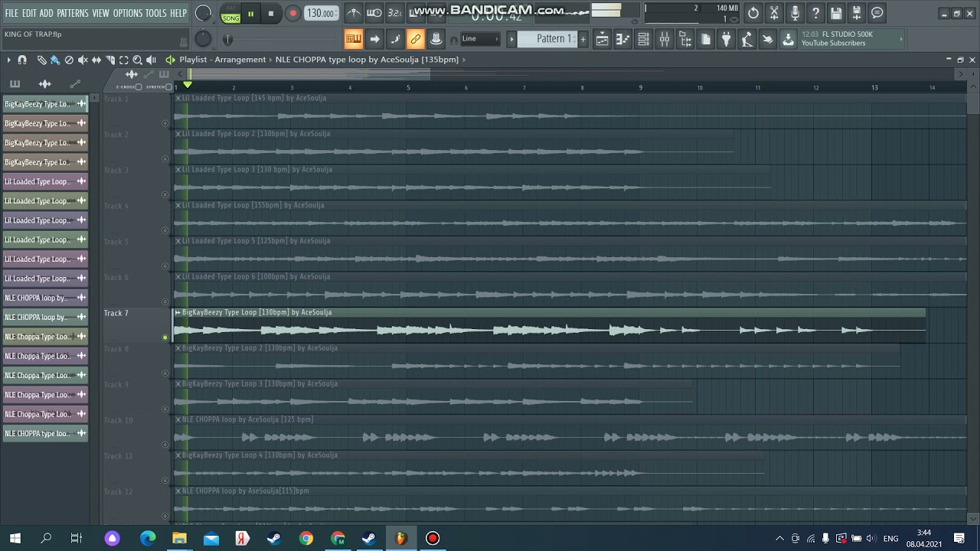Save the project with the floppy icon

click(x=836, y=13)
